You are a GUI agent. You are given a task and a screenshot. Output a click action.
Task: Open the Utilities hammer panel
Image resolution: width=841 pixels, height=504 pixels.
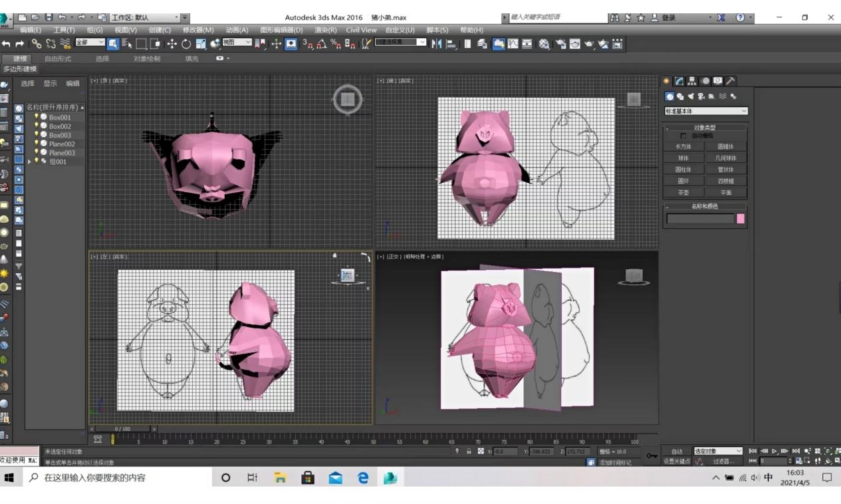731,81
